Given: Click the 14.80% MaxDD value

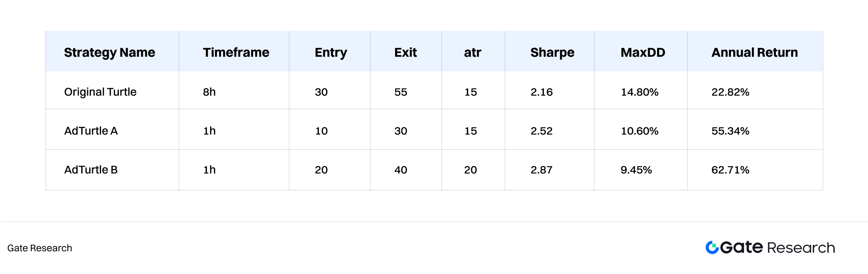Looking at the screenshot, I should click(x=640, y=92).
